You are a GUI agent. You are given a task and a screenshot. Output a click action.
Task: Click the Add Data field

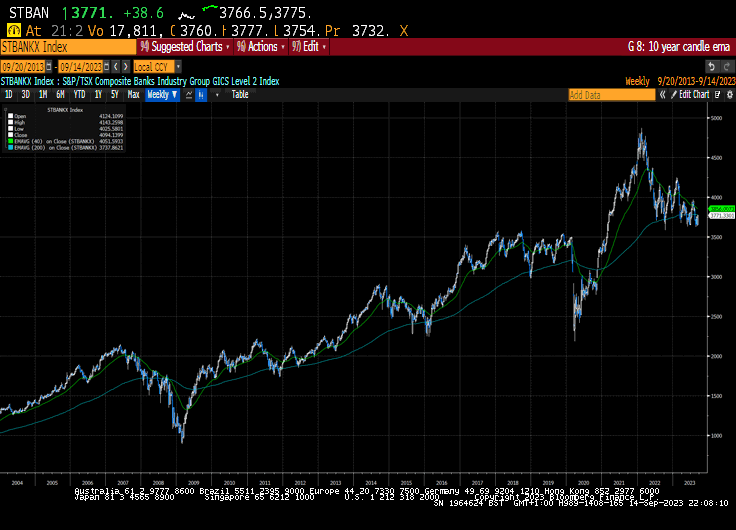612,95
